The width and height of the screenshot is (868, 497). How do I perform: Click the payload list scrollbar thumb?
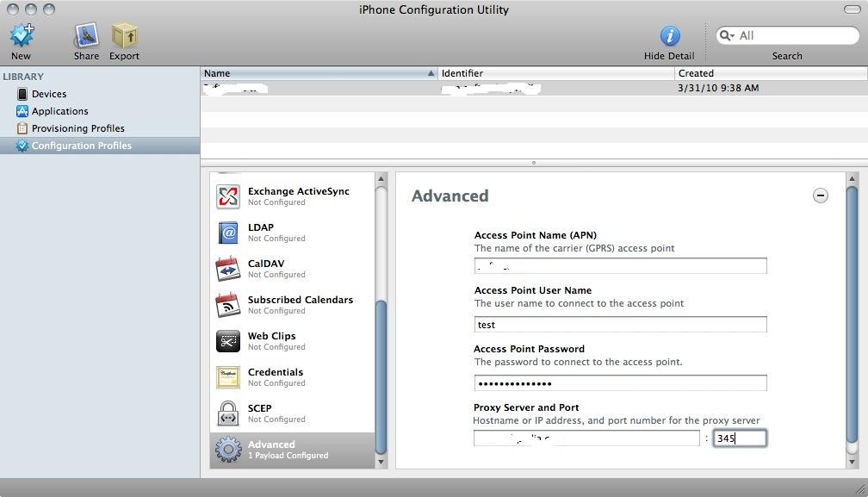[381, 377]
